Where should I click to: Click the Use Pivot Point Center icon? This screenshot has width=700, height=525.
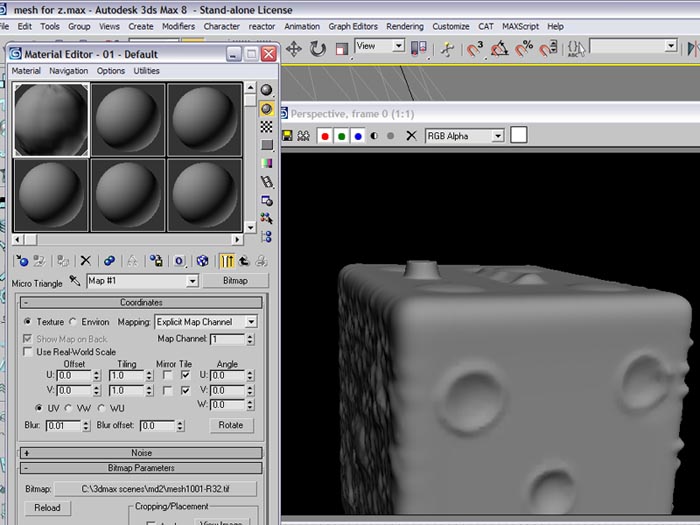418,48
